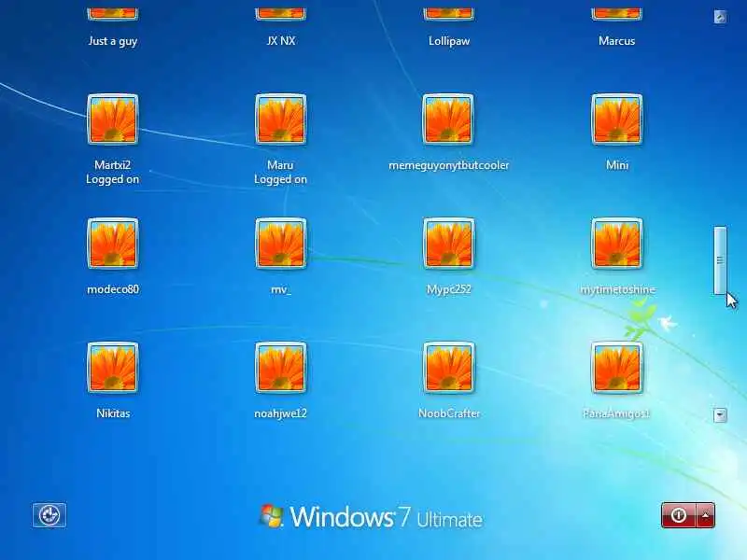This screenshot has height=560, width=747.
Task: Click the "PanaAmigos" name label
Action: [x=616, y=413]
